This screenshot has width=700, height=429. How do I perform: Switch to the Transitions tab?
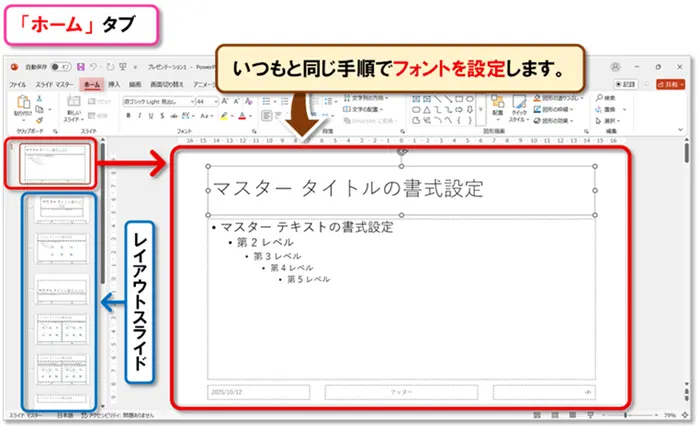(167, 84)
